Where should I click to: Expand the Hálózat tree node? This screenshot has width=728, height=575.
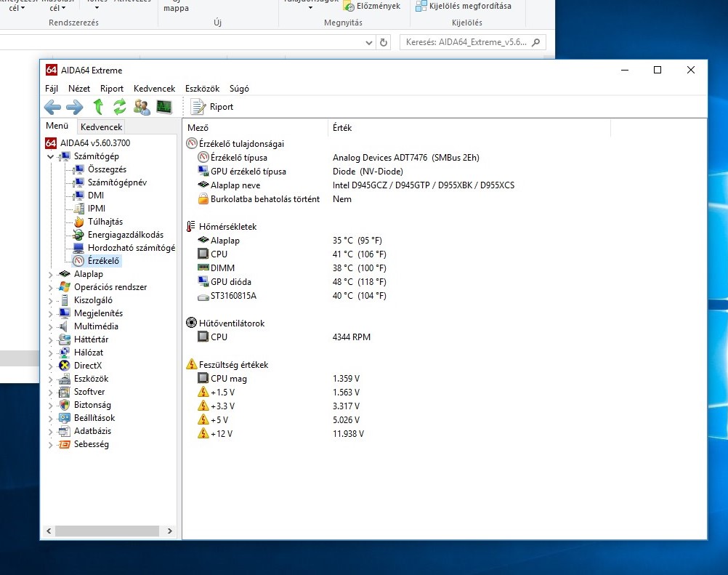point(51,353)
